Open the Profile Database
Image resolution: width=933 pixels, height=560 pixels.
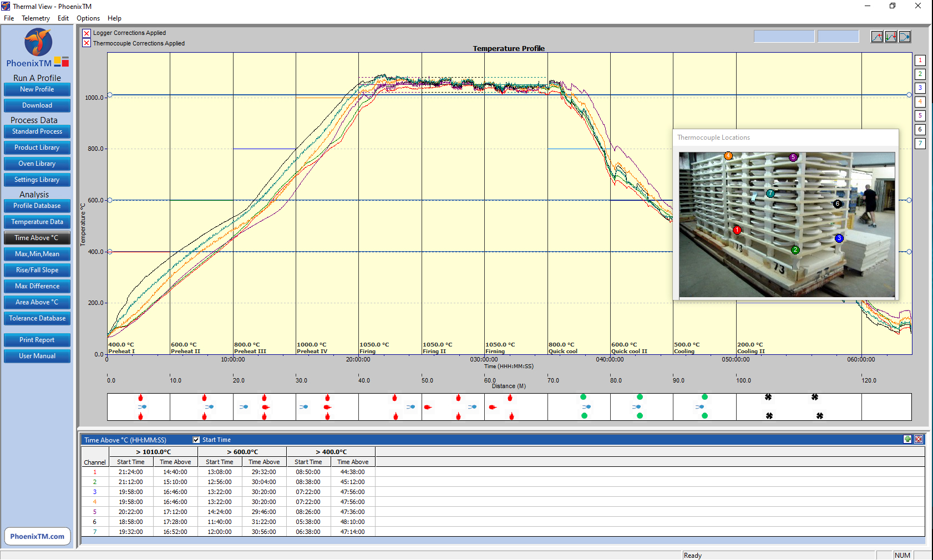coord(37,206)
